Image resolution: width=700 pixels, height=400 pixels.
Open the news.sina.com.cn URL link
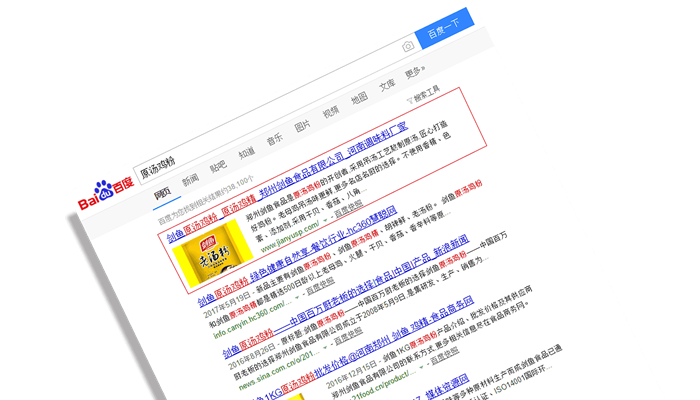(x=279, y=369)
